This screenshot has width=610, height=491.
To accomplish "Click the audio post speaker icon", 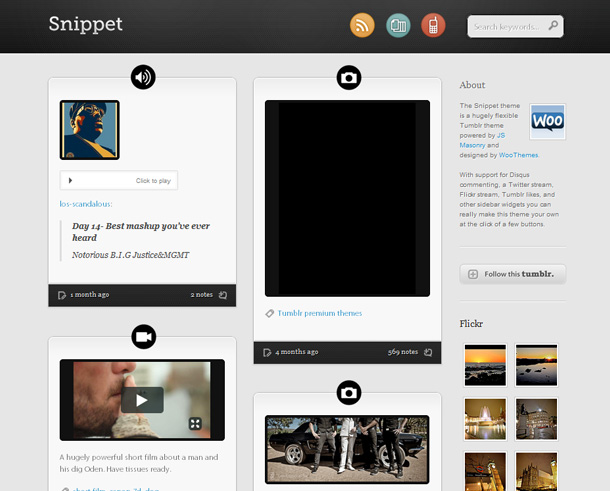I will 143,77.
